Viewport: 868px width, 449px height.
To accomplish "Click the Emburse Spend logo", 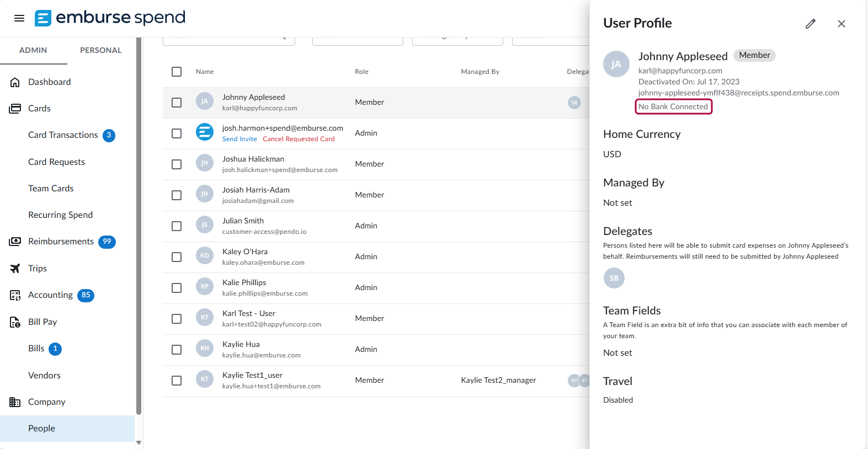I will tap(110, 18).
